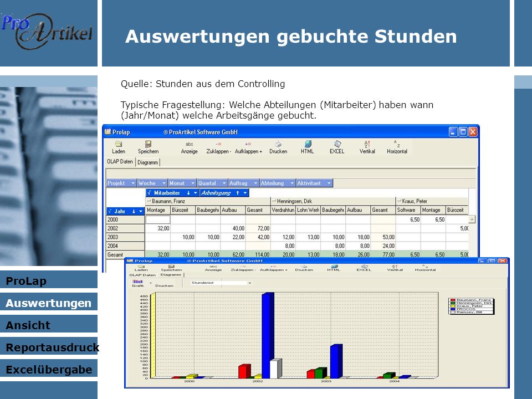Image resolution: width=532 pixels, height=399 pixels.
Task: Click the cell showing 114,00
Action: click(x=258, y=254)
